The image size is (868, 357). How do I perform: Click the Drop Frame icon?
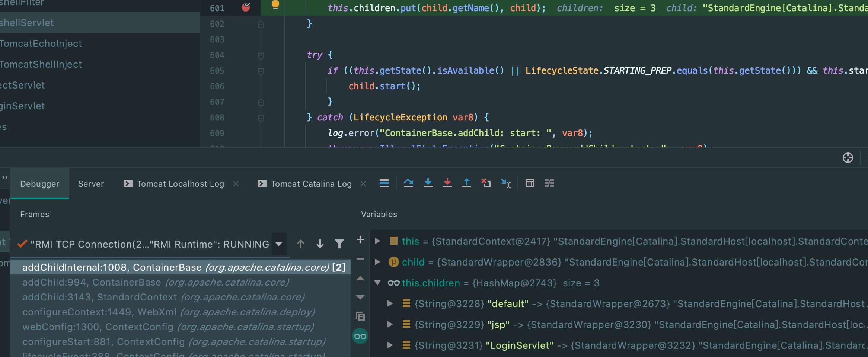click(x=486, y=183)
